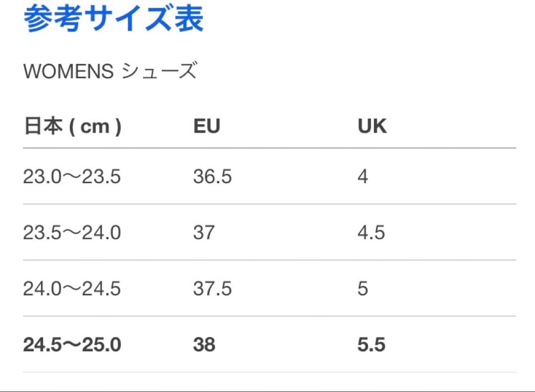Click the シューズ text in the subtitle

(159, 72)
